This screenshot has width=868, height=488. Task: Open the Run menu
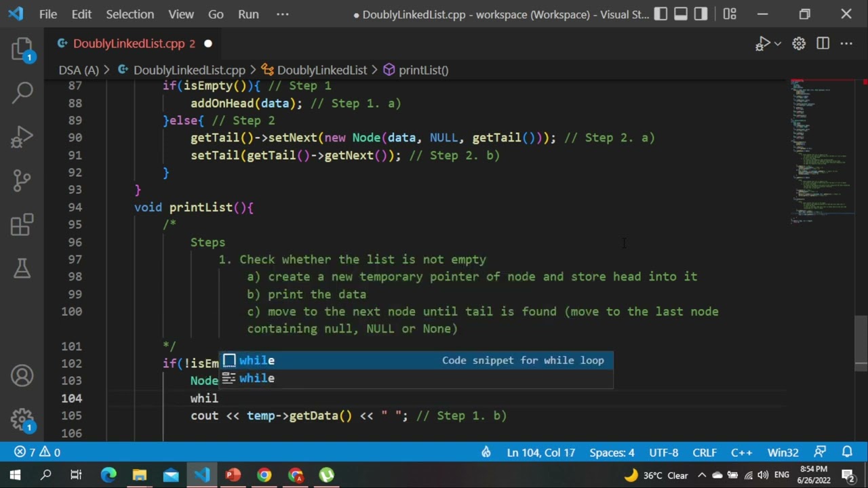pos(248,14)
